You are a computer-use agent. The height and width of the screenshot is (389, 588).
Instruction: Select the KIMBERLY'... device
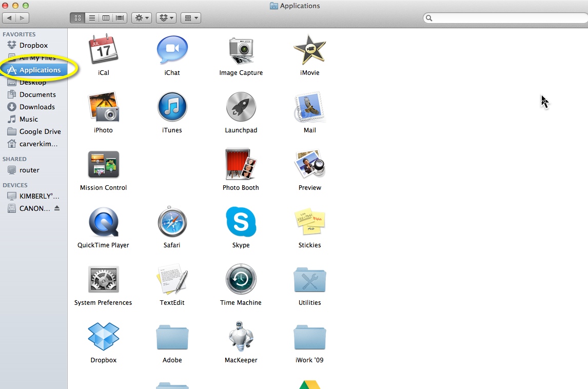coord(34,196)
